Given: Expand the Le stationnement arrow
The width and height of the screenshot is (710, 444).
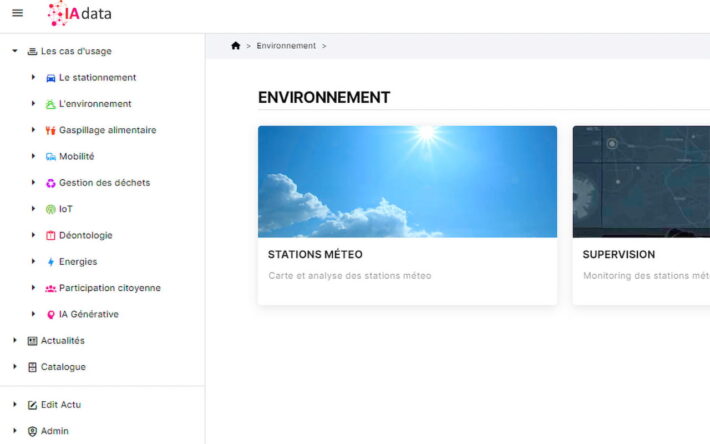Looking at the screenshot, I should click(33, 77).
